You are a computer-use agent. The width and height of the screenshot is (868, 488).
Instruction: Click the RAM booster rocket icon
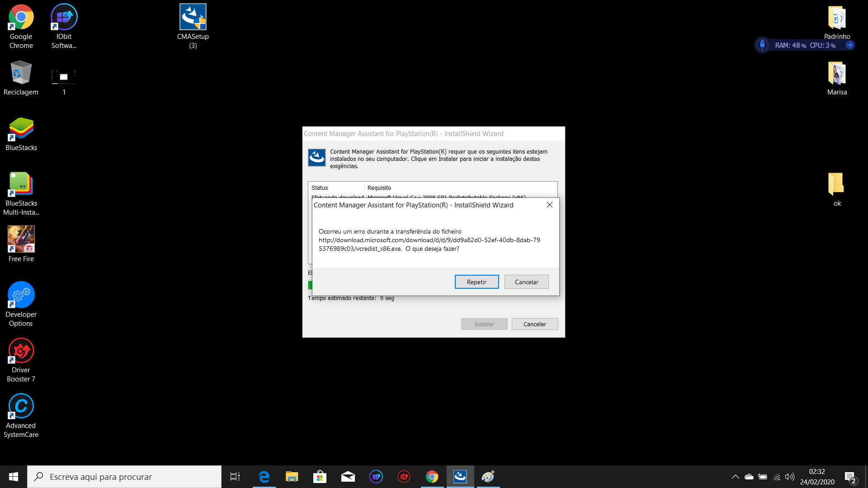point(762,45)
